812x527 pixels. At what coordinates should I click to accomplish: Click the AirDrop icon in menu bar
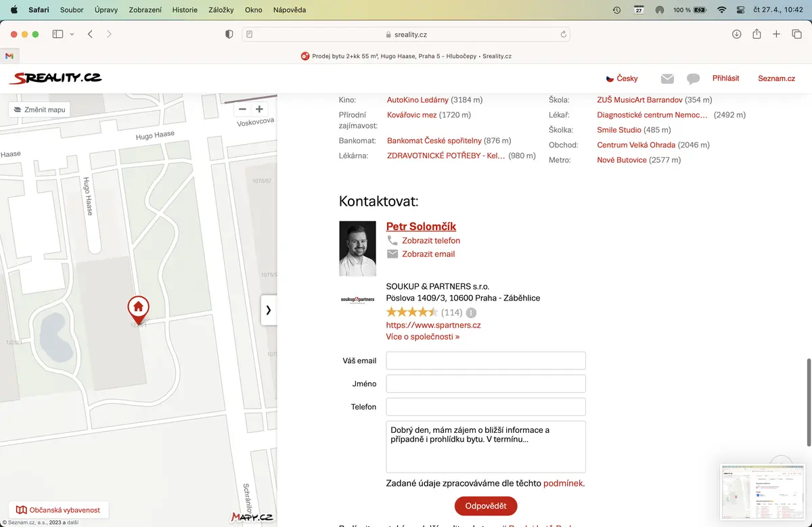click(x=660, y=10)
